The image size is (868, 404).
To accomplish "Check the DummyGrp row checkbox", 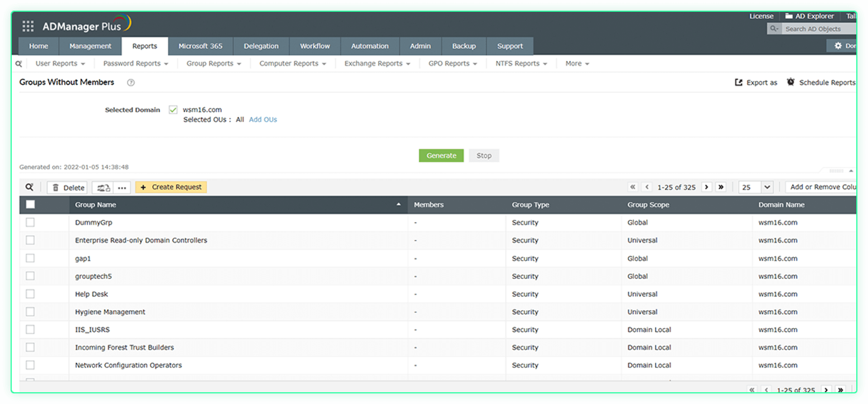I will tap(30, 223).
